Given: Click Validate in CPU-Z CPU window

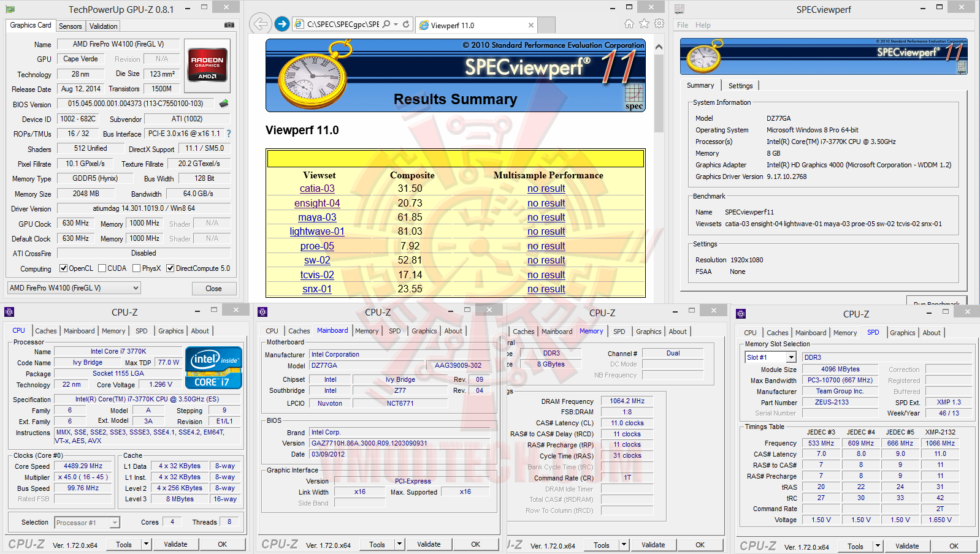Looking at the screenshot, I should [x=175, y=544].
